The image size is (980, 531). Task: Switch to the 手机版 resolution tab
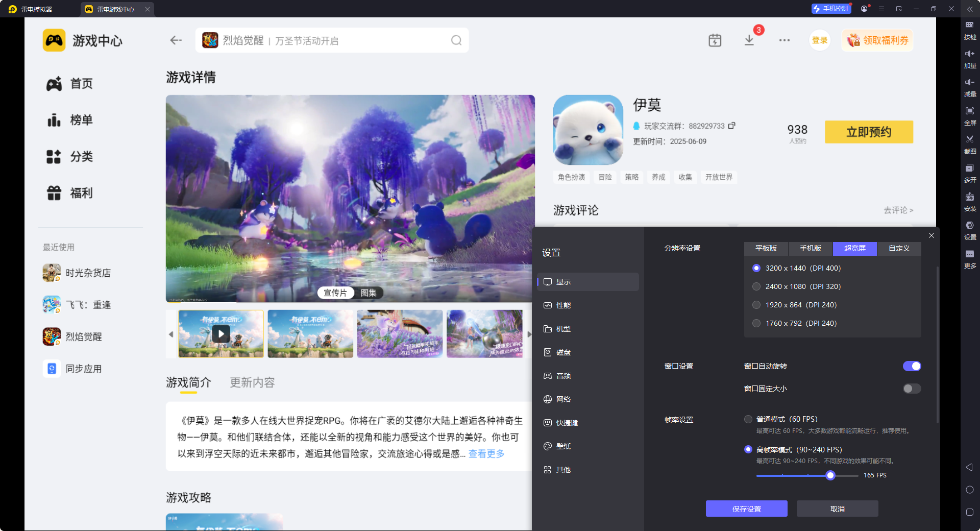810,249
